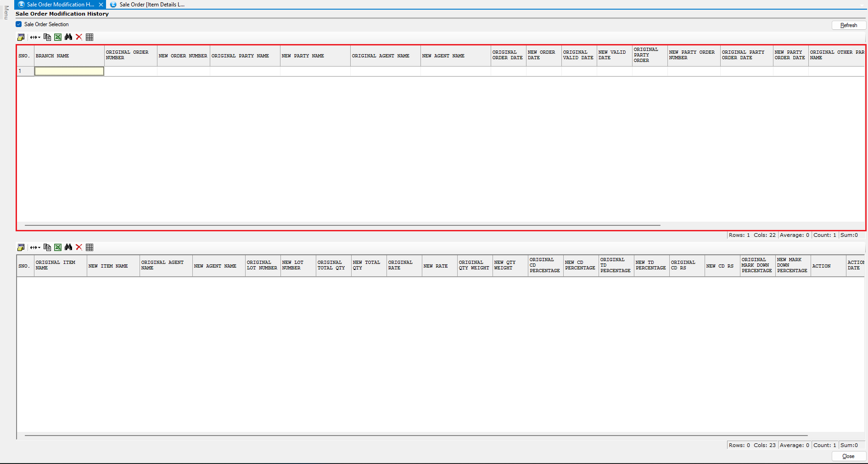Image resolution: width=868 pixels, height=464 pixels.
Task: Click Excel export icon in upper grid toolbar
Action: coord(58,37)
